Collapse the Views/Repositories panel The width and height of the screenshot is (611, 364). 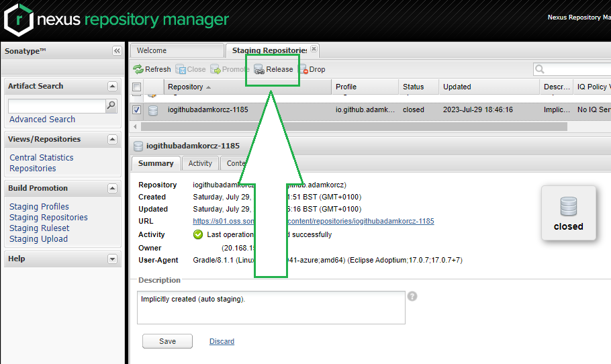coord(112,139)
